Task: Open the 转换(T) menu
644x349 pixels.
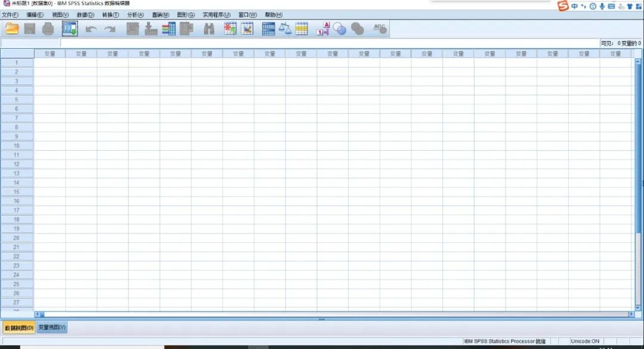Action: (x=110, y=15)
